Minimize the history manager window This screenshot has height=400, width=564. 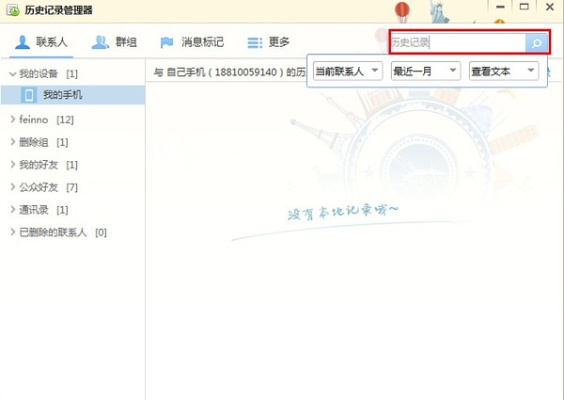pyautogui.click(x=500, y=7)
